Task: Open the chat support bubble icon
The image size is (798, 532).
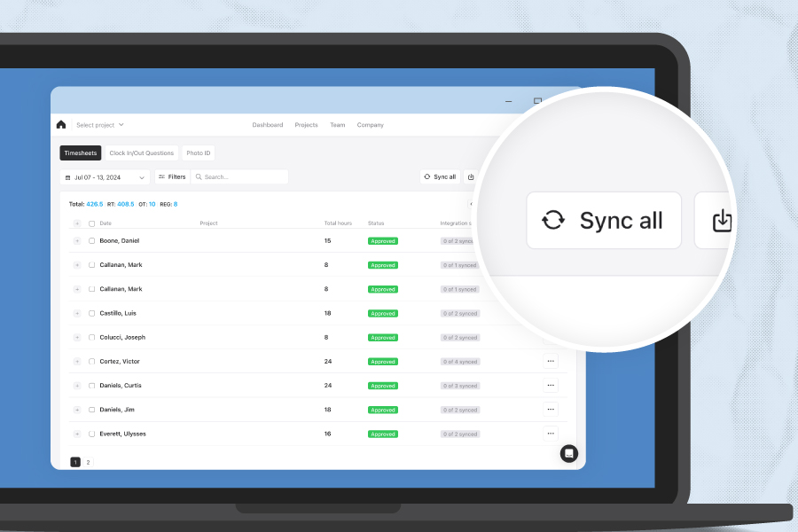Action: (569, 453)
